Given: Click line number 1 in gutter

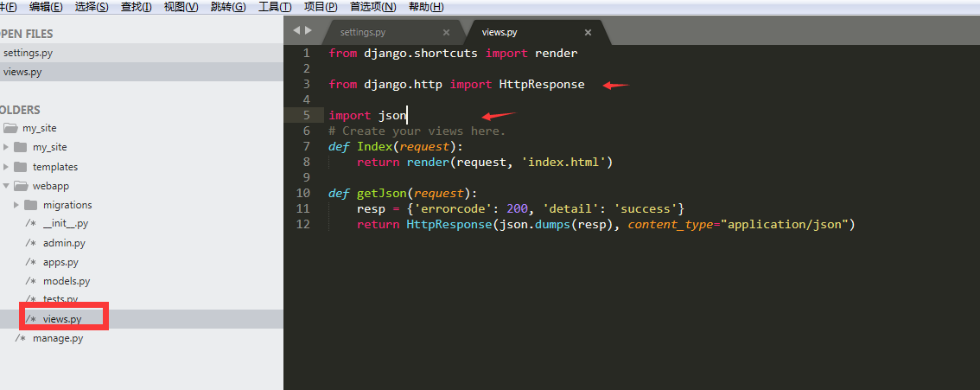Looking at the screenshot, I should (x=306, y=53).
